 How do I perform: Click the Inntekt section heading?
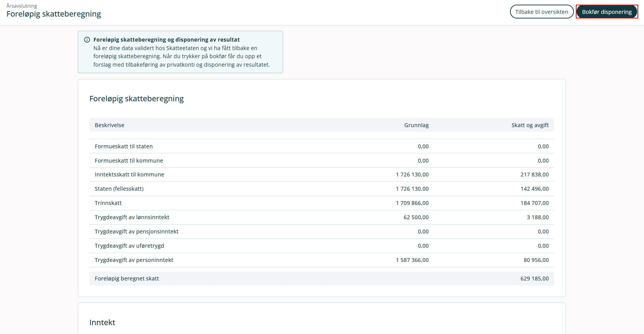[x=102, y=322]
